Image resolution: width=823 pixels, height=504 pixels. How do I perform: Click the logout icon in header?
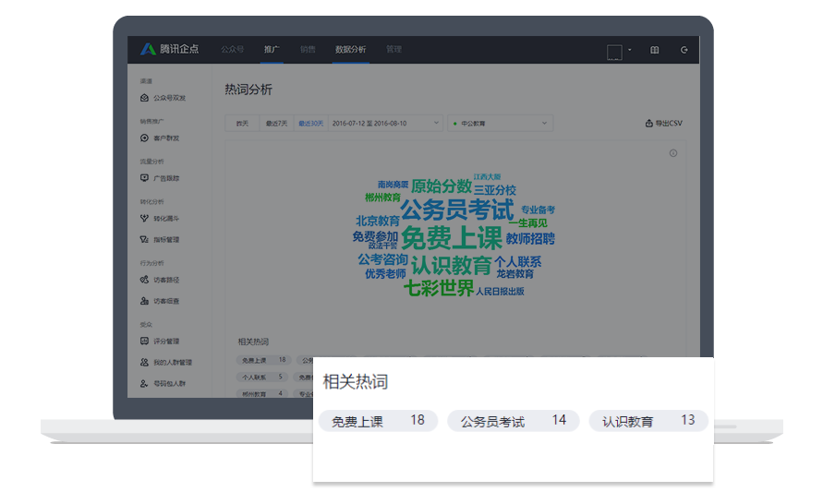684,50
